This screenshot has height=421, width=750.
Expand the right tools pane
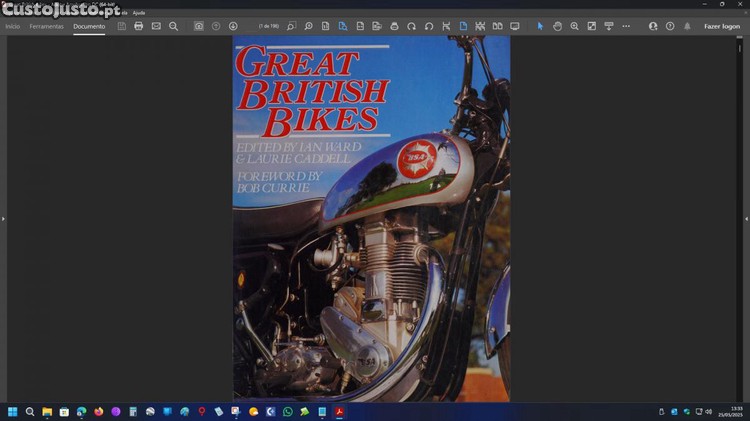[x=746, y=218]
